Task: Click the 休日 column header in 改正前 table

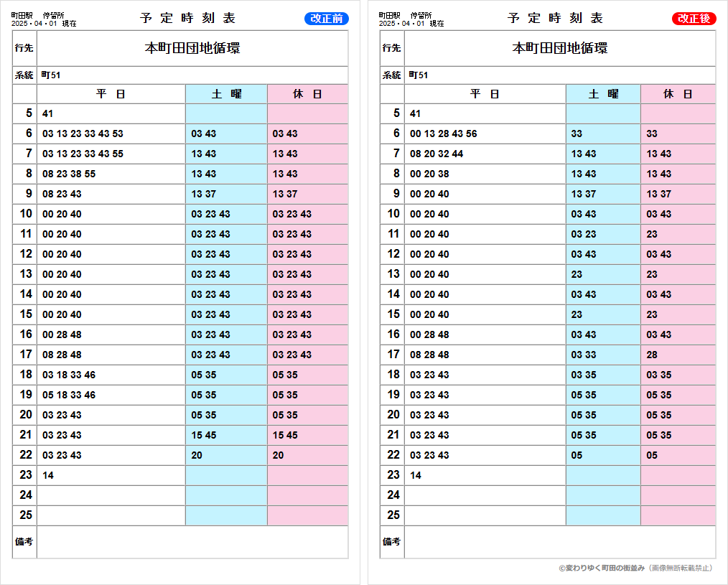Action: point(307,94)
